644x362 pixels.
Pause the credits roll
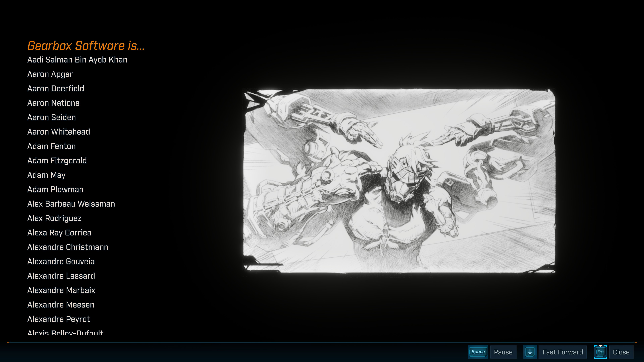tap(503, 352)
